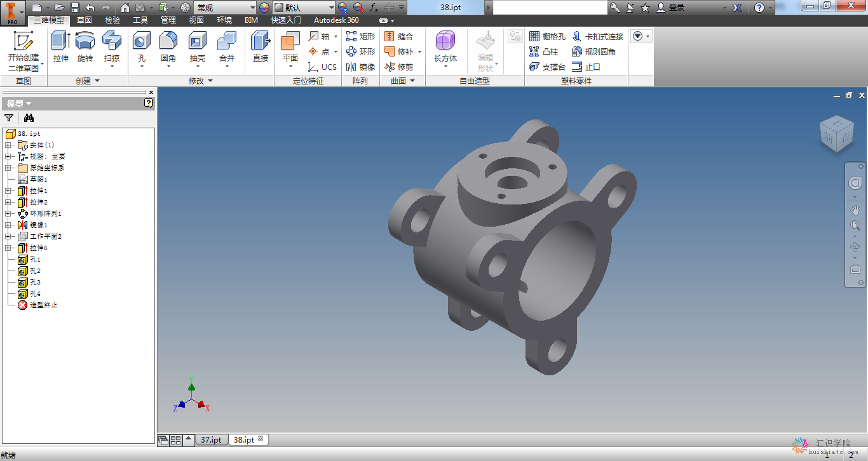The width and height of the screenshot is (868, 461).
Task: Select Circular pattern (环形)
Action: pos(360,51)
